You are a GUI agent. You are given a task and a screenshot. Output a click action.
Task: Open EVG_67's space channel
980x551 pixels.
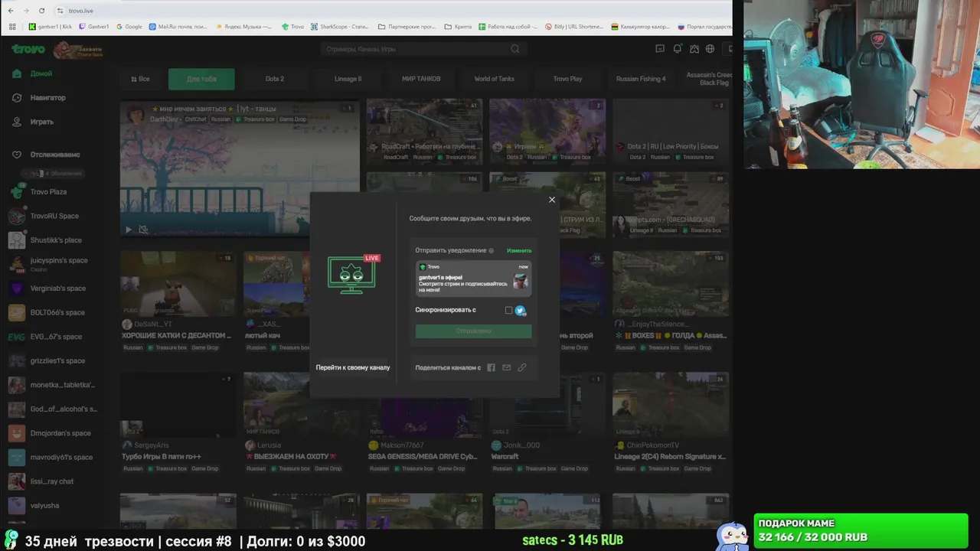pyautogui.click(x=55, y=337)
